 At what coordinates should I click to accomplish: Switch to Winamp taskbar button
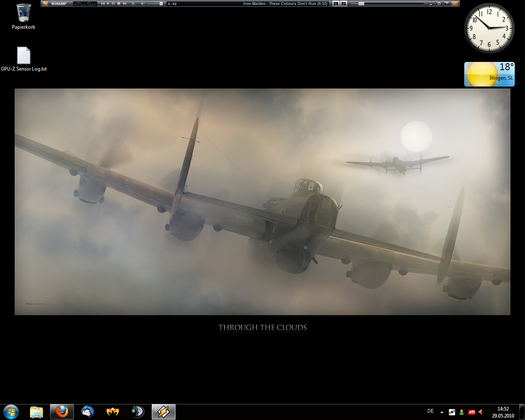(x=164, y=412)
